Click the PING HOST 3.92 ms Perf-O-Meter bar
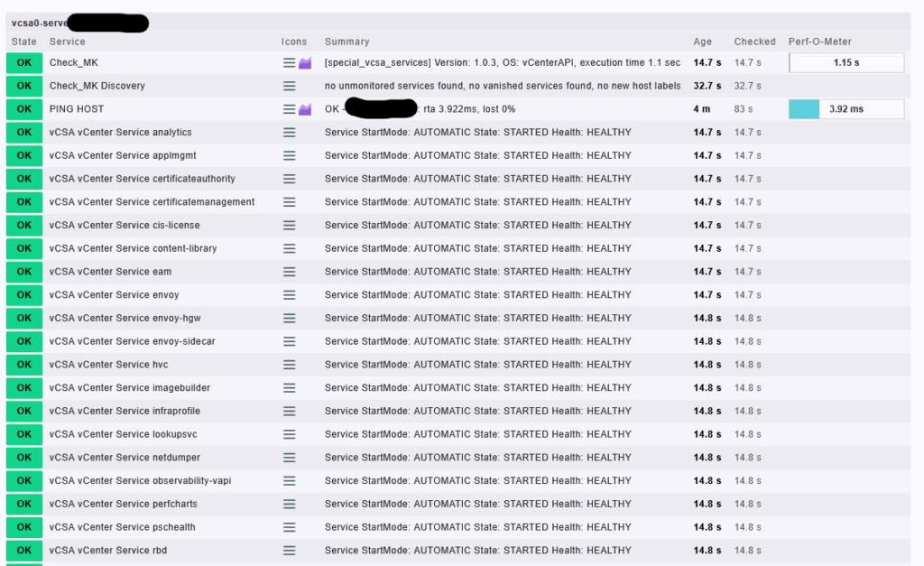The image size is (924, 566). [x=846, y=109]
